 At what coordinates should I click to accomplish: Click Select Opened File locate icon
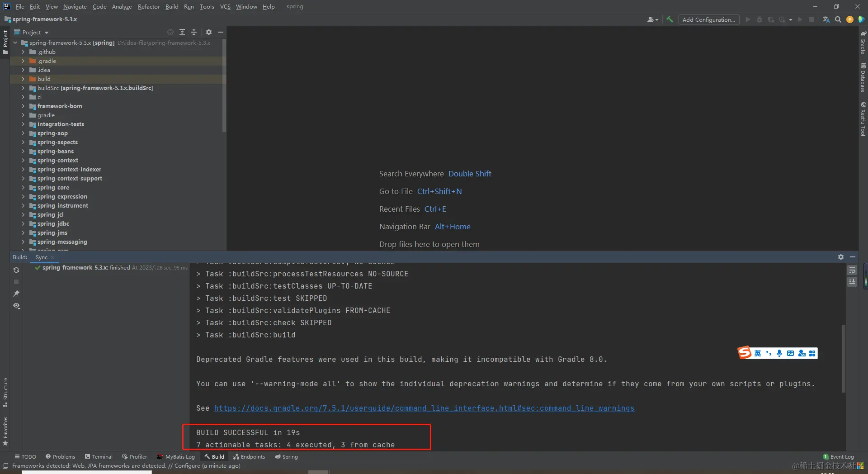click(170, 32)
